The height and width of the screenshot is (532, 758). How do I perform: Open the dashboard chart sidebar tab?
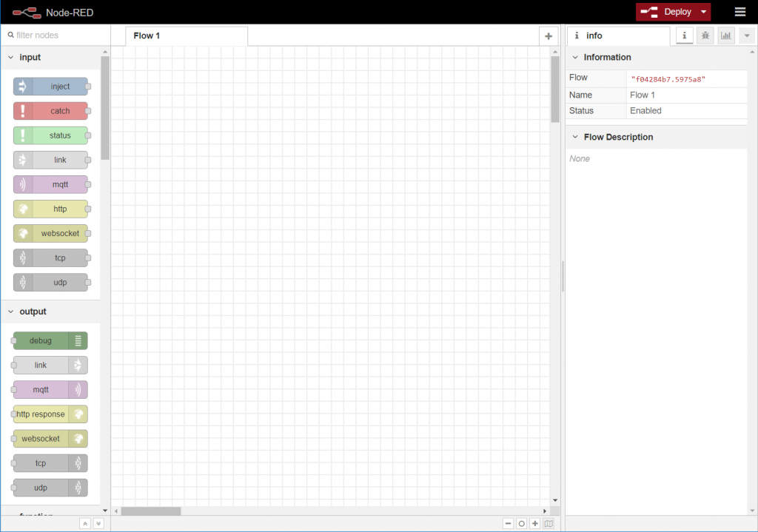(x=726, y=36)
